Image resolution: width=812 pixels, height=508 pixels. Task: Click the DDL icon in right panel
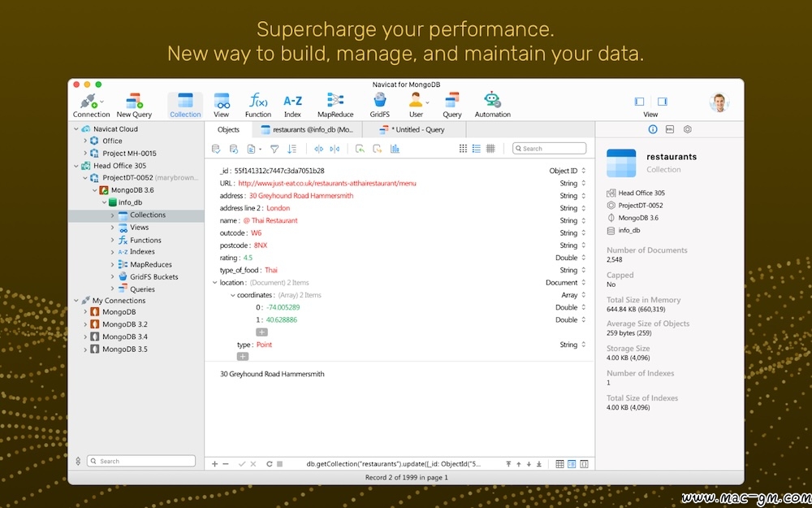[x=670, y=129]
